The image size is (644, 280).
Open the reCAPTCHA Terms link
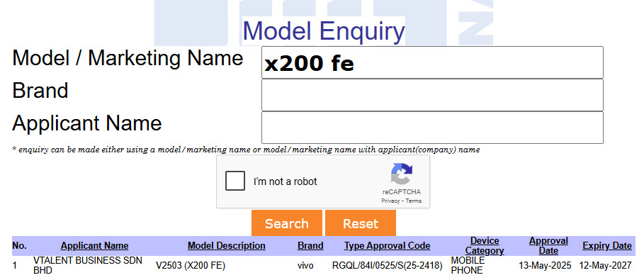tap(413, 201)
